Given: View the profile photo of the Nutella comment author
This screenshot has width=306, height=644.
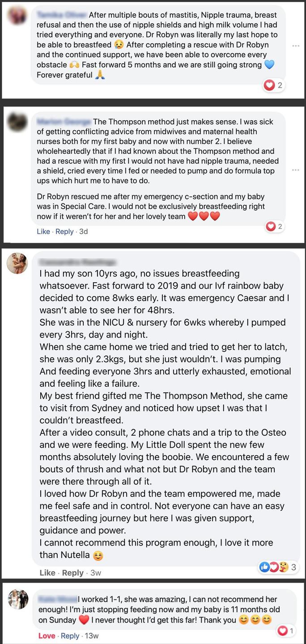Looking at the screenshot, I should pos(17,263).
